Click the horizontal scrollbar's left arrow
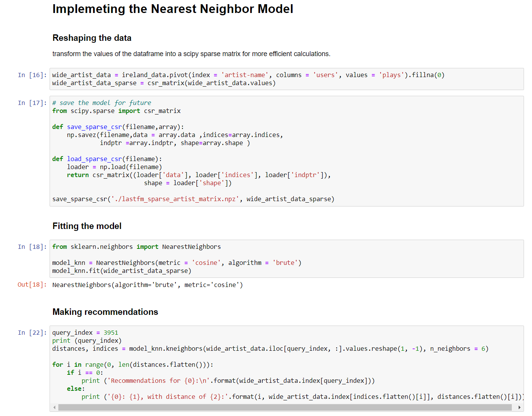Screen dimensions: 532x416 click(x=55, y=408)
